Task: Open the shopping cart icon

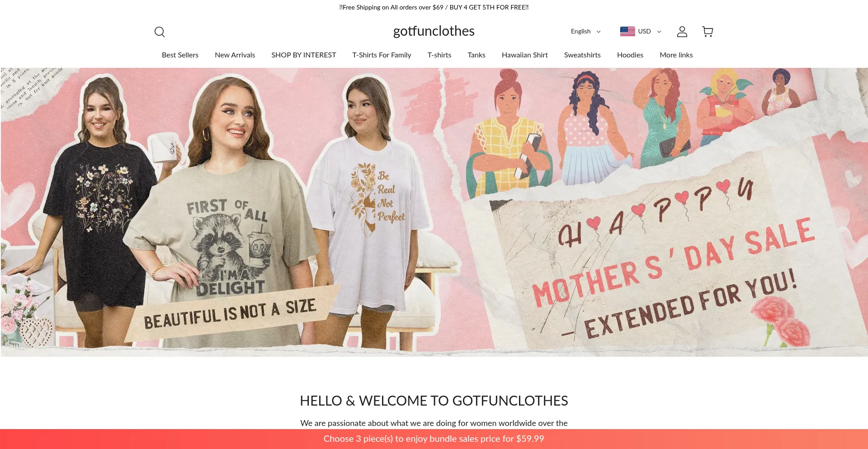Action: pos(708,31)
